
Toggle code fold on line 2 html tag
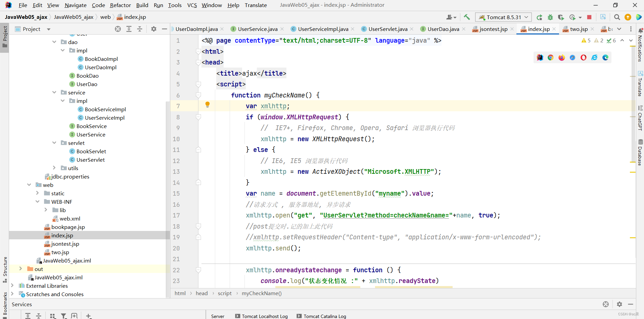click(x=198, y=51)
